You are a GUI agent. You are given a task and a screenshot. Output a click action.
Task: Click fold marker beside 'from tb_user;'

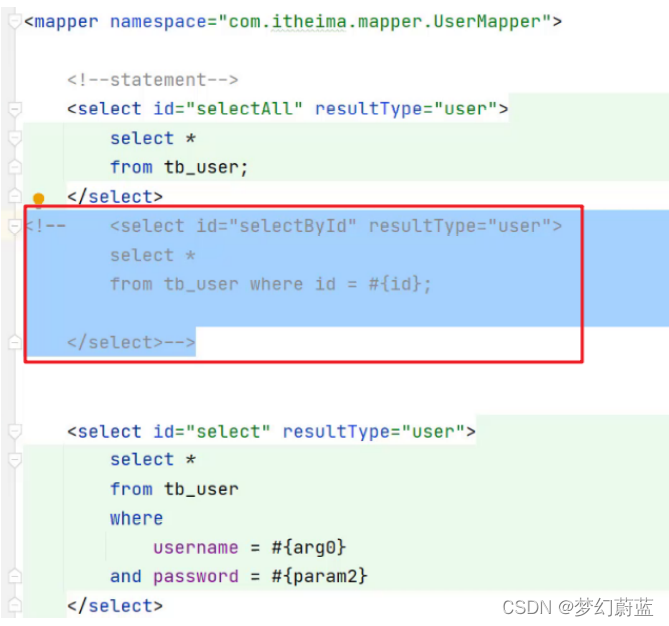(x=15, y=167)
